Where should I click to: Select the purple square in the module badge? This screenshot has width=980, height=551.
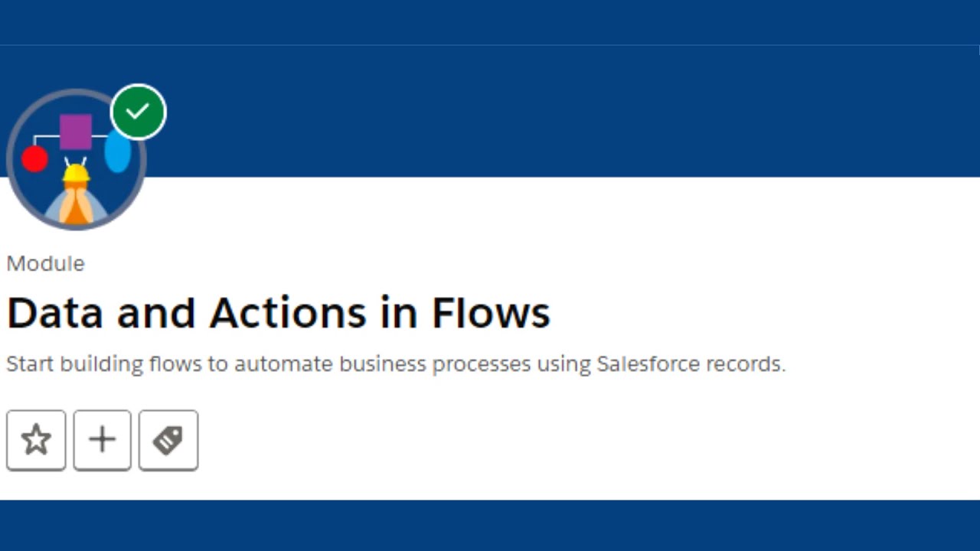coord(76,132)
